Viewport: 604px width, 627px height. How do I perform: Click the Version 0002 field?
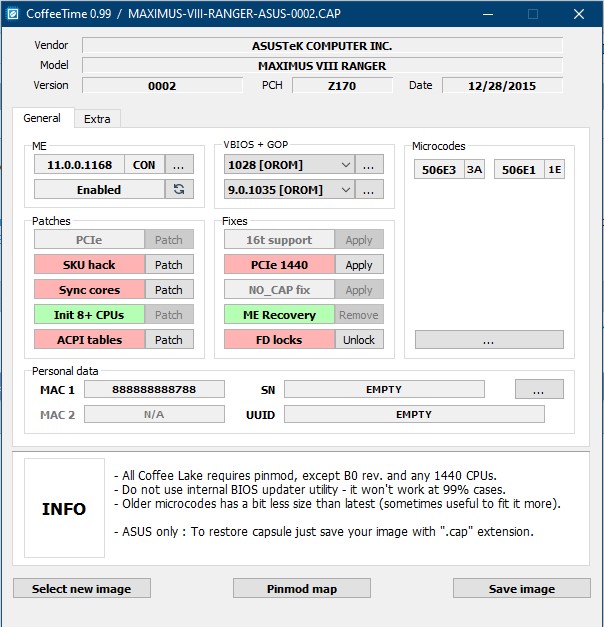pyautogui.click(x=162, y=86)
